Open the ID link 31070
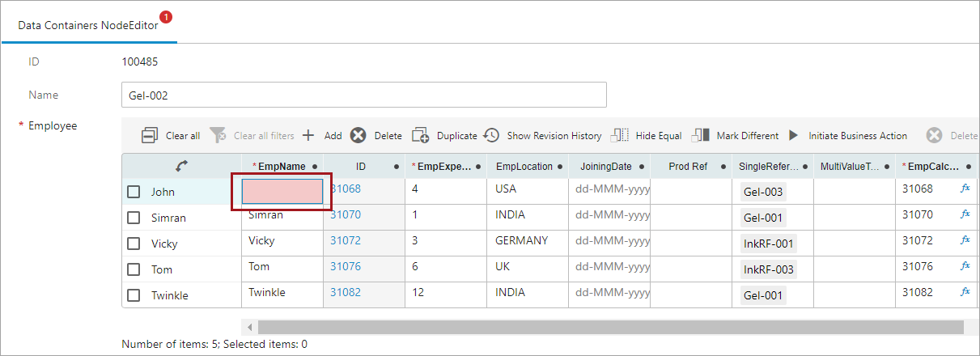980x356 pixels. (346, 215)
